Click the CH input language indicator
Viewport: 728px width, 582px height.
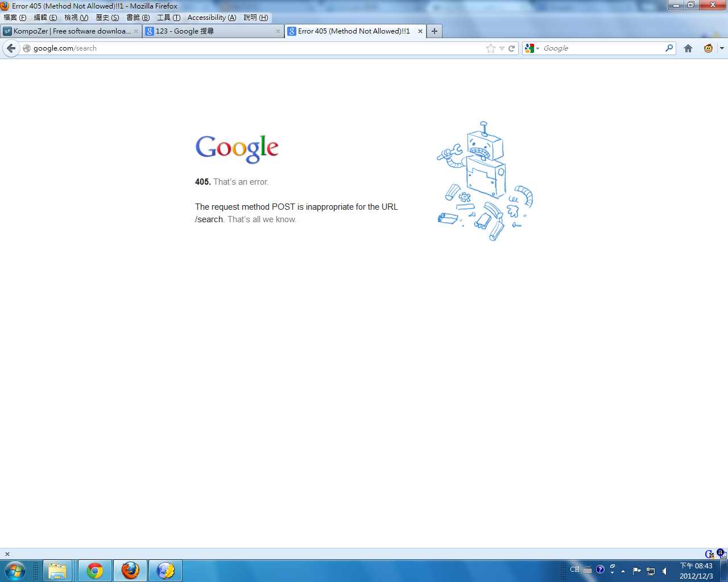pos(574,569)
